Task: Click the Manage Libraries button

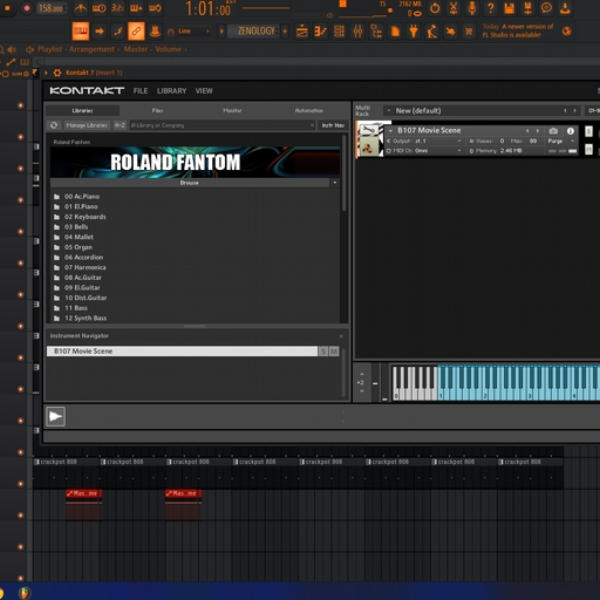Action: click(86, 125)
